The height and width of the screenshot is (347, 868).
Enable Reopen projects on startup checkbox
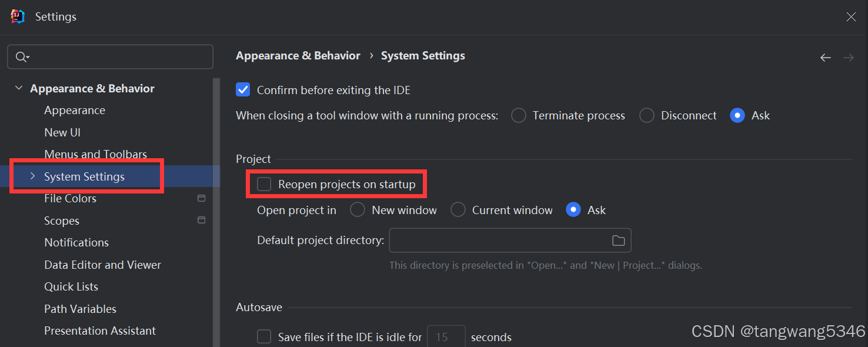264,184
